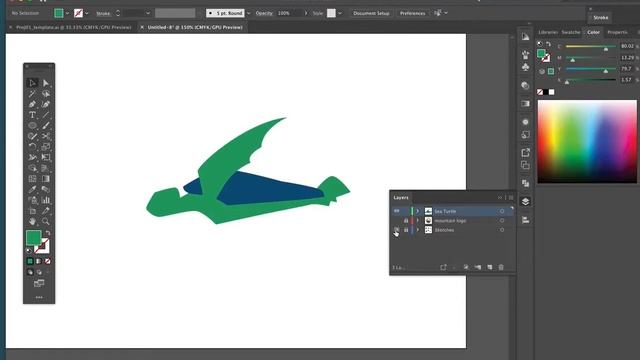The height and width of the screenshot is (360, 640).
Task: Toggle visibility of the Sketches layer
Action: (396, 230)
